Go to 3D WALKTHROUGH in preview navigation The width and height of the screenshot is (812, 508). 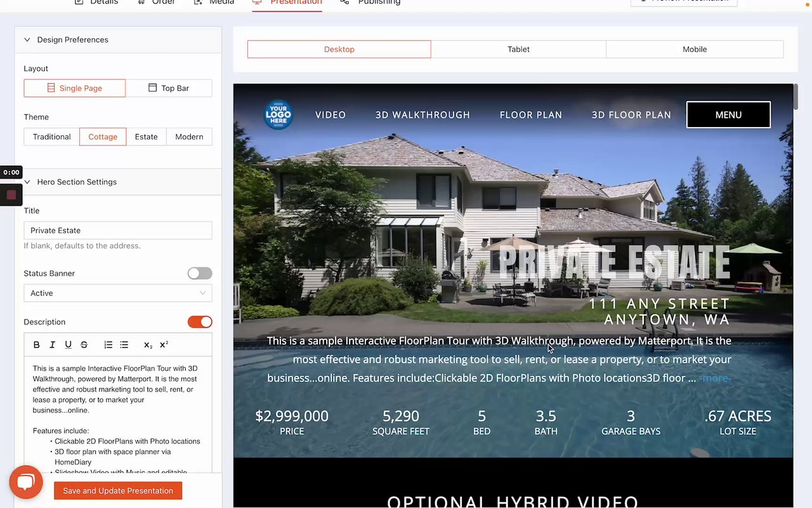click(x=422, y=115)
